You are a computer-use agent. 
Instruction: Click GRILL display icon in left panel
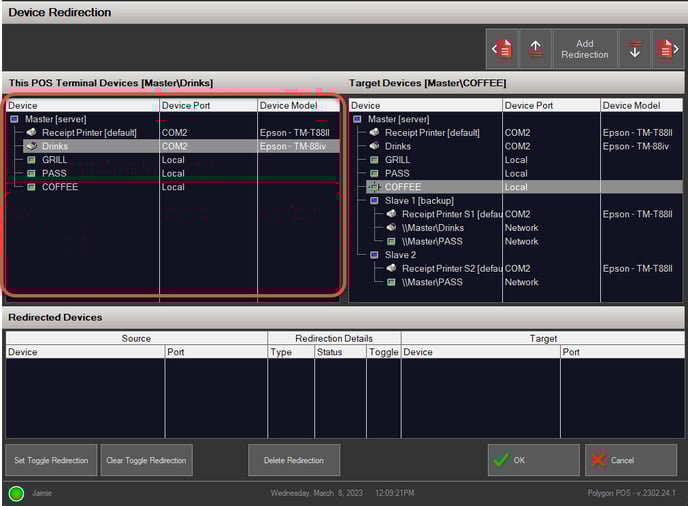31,160
